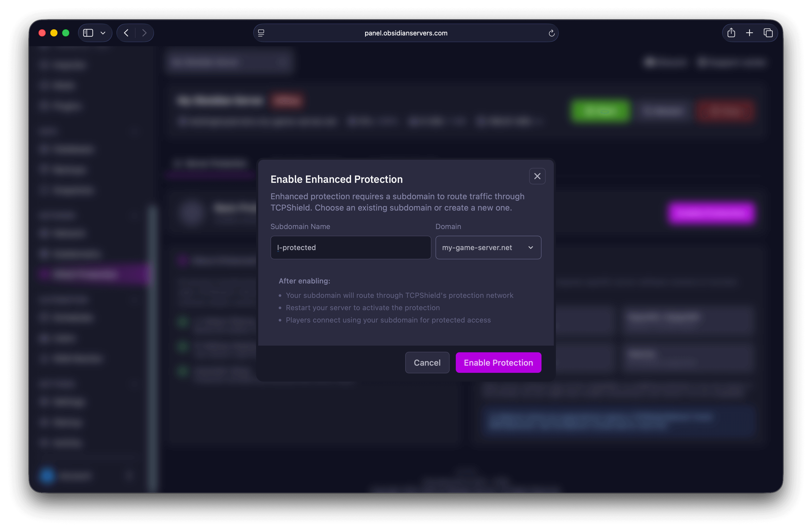Viewport: 812px width, 531px height.
Task: Open the sidebar options chevron menu
Action: click(103, 33)
